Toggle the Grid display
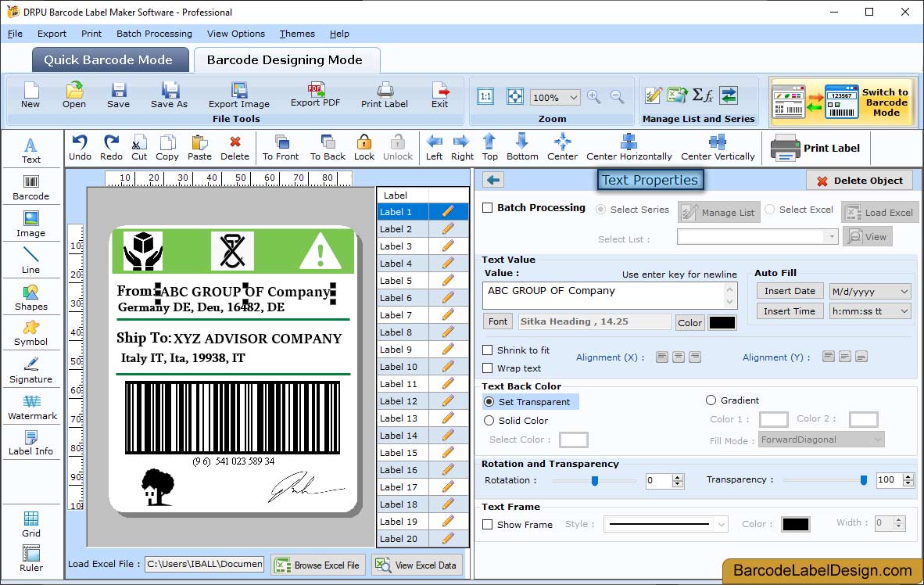924x585 pixels. [x=30, y=524]
